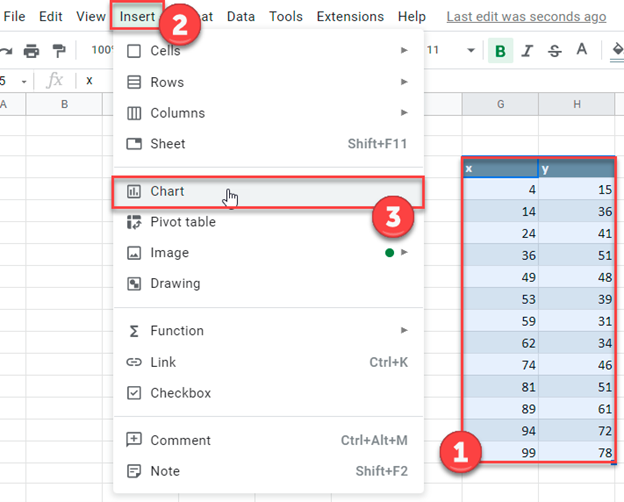The height and width of the screenshot is (502, 624).
Task: Click the print icon
Action: pos(31,51)
